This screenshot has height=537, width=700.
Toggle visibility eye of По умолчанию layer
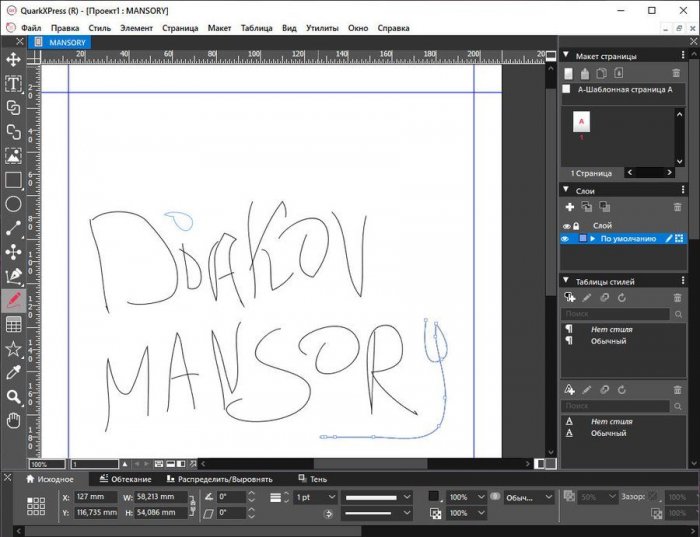(x=566, y=239)
